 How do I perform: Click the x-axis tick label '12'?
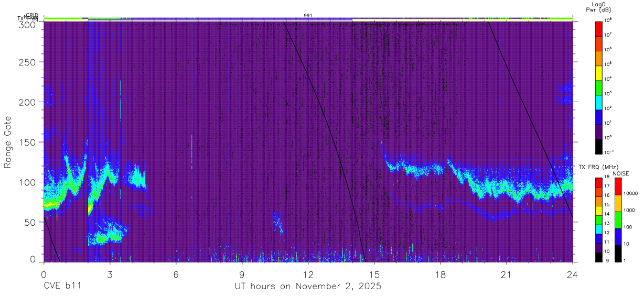pos(308,274)
